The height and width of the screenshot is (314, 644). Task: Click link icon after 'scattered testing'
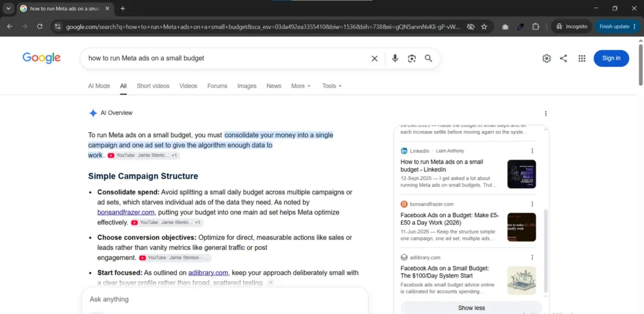270,283
